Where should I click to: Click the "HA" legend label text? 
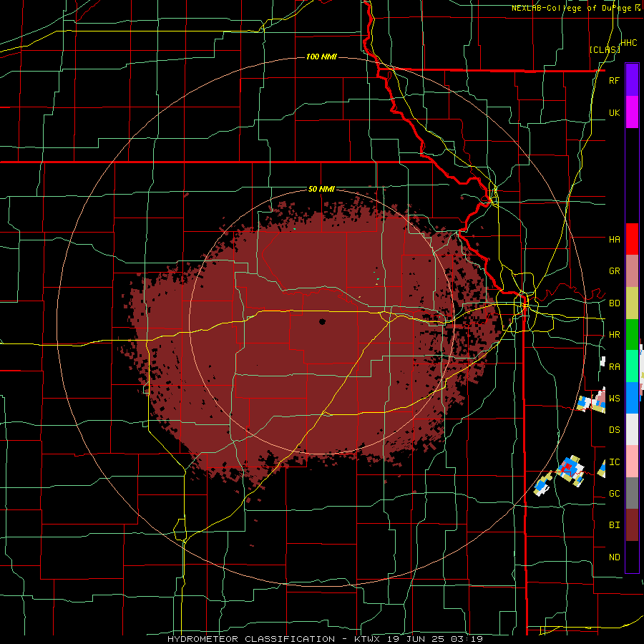614,239
